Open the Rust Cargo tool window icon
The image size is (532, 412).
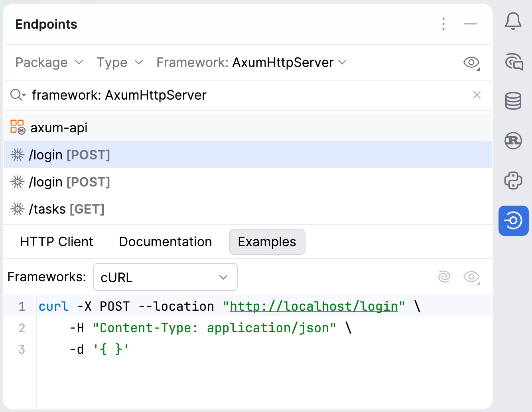[513, 141]
